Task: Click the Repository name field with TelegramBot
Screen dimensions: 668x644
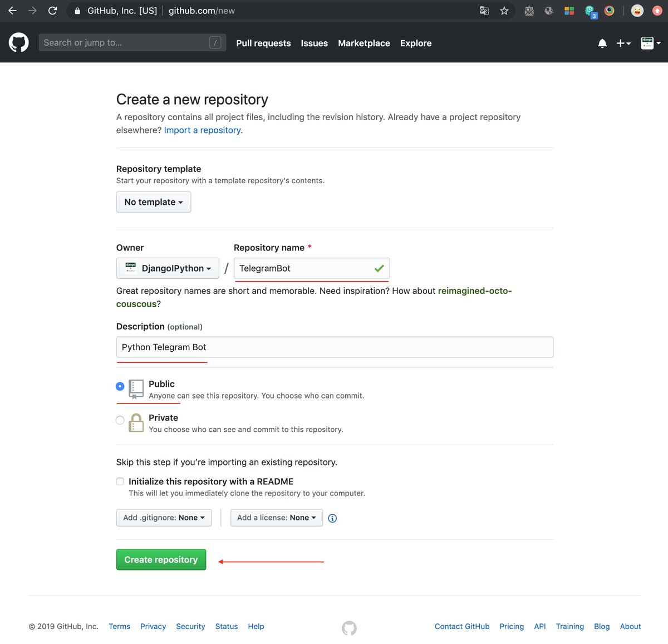Action: pos(312,268)
